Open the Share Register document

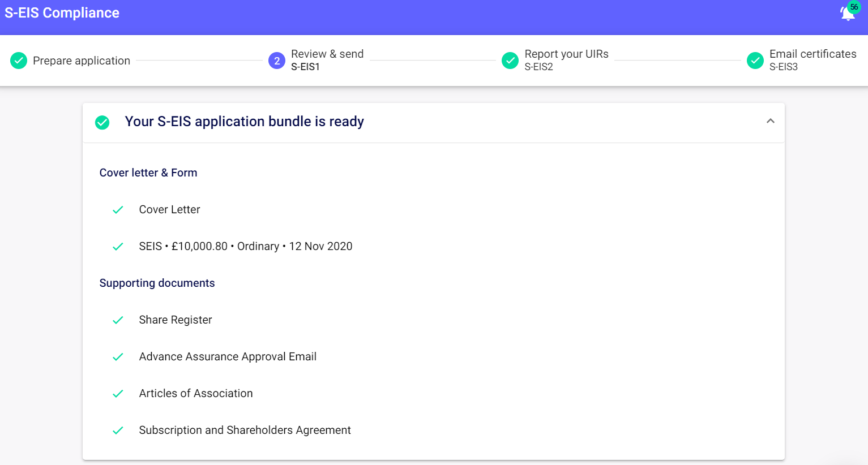(176, 320)
